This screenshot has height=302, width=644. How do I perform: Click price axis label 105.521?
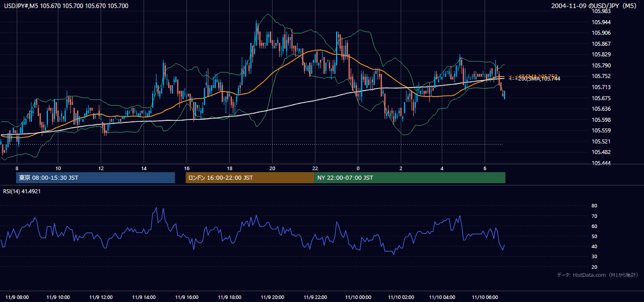point(601,141)
